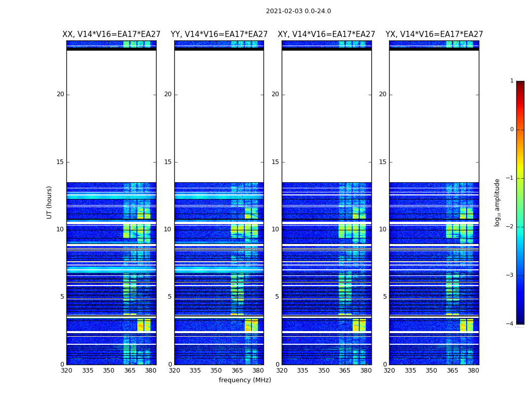Click the log10 amplitude colorbar label
The height and width of the screenshot is (405, 532).
click(x=497, y=202)
